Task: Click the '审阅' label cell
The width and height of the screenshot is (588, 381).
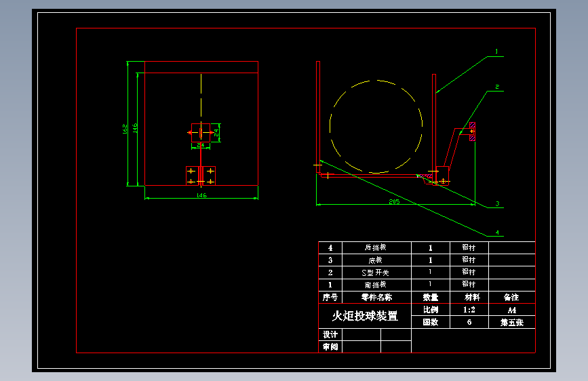Action: (330, 347)
